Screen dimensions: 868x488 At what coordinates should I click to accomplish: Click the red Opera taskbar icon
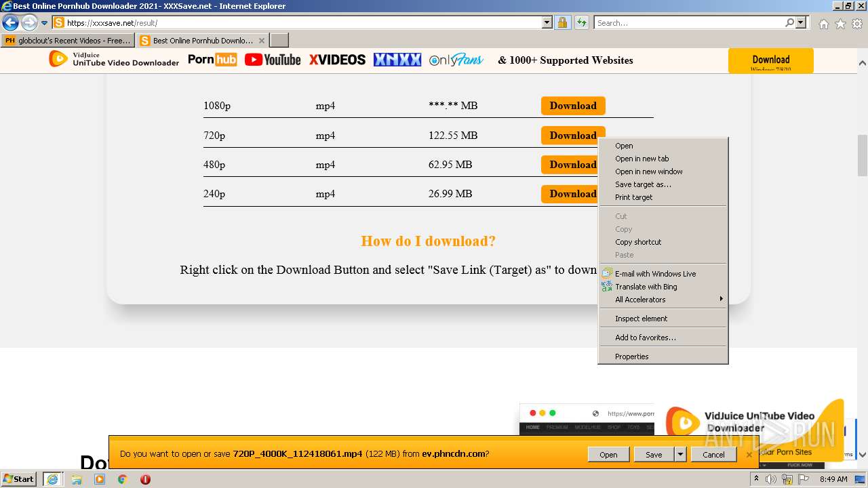[145, 479]
